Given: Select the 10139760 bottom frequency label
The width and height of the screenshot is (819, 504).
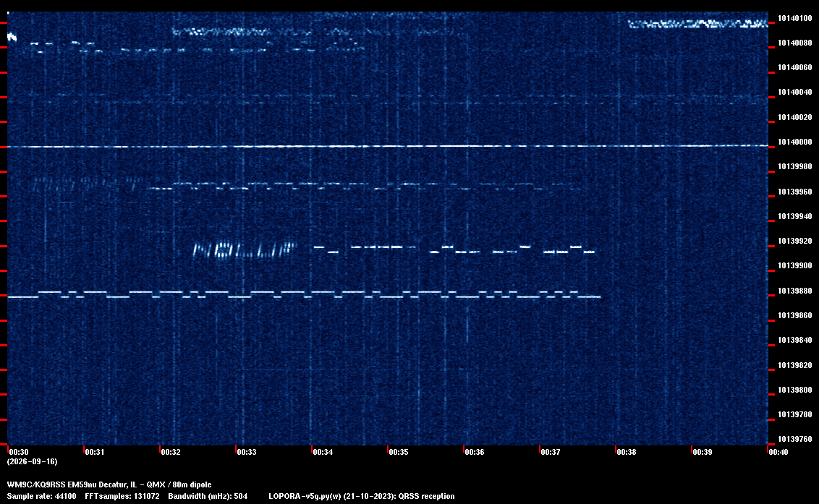Looking at the screenshot, I should 795,439.
